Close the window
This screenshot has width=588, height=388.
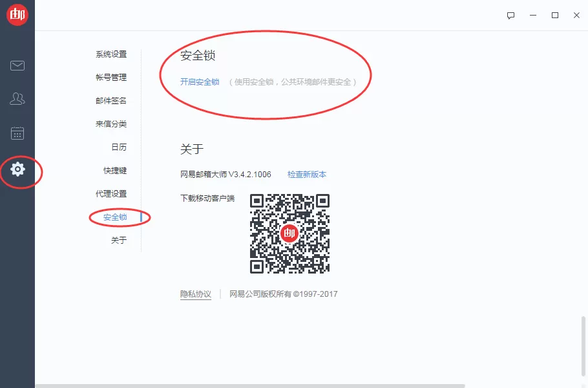pyautogui.click(x=577, y=16)
